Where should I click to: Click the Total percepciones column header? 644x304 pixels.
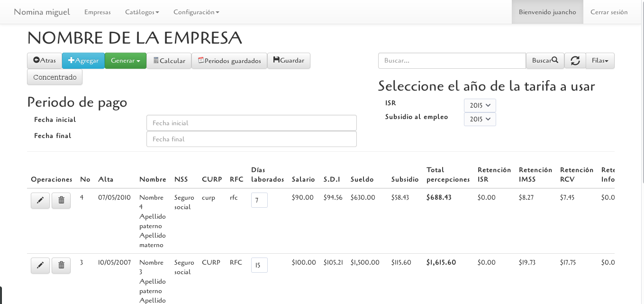[x=448, y=175]
